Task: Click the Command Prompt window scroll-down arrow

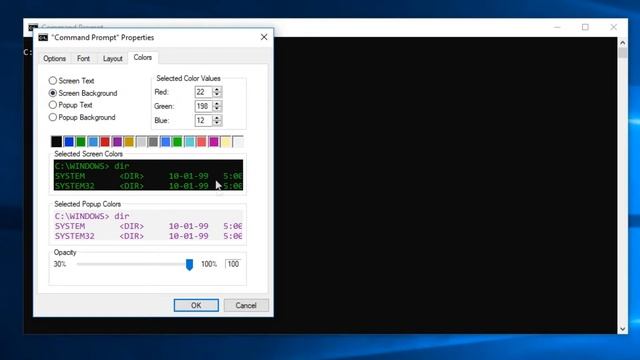Action: (x=622, y=329)
